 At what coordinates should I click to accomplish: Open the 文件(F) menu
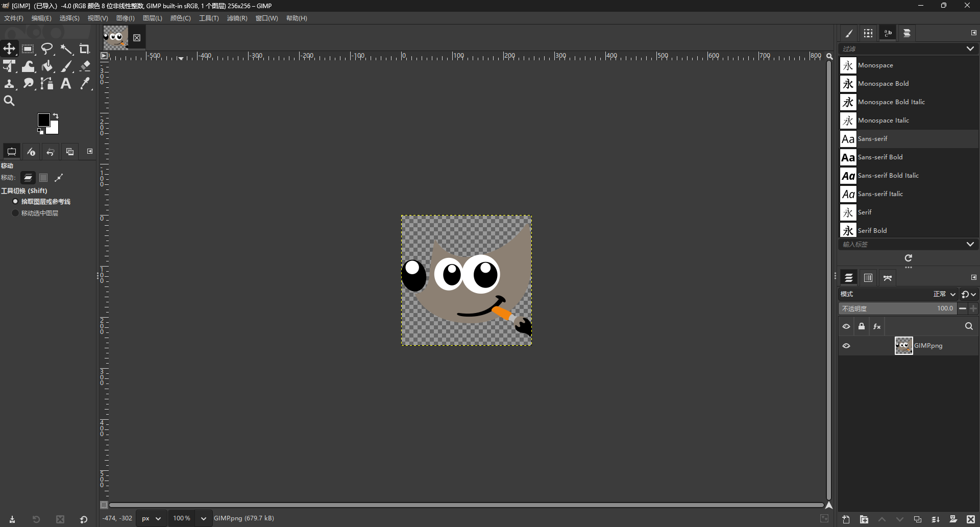click(x=14, y=18)
